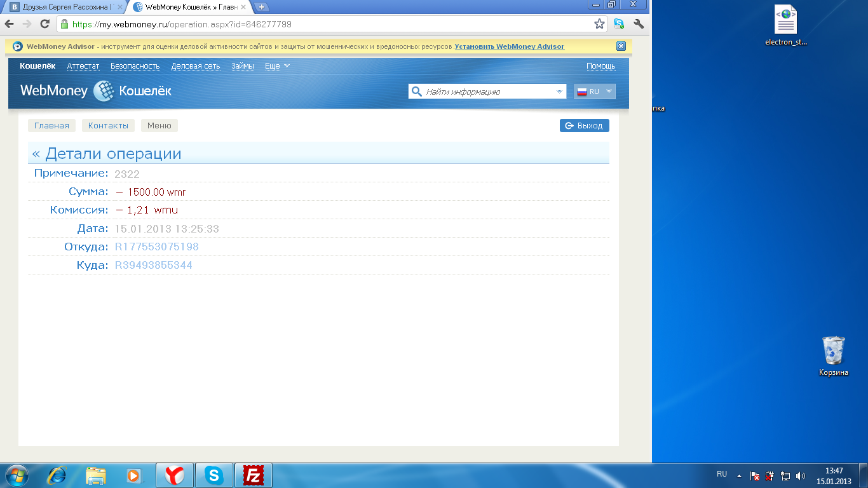Close the WebMoney Кошелёк tab

[x=243, y=7]
